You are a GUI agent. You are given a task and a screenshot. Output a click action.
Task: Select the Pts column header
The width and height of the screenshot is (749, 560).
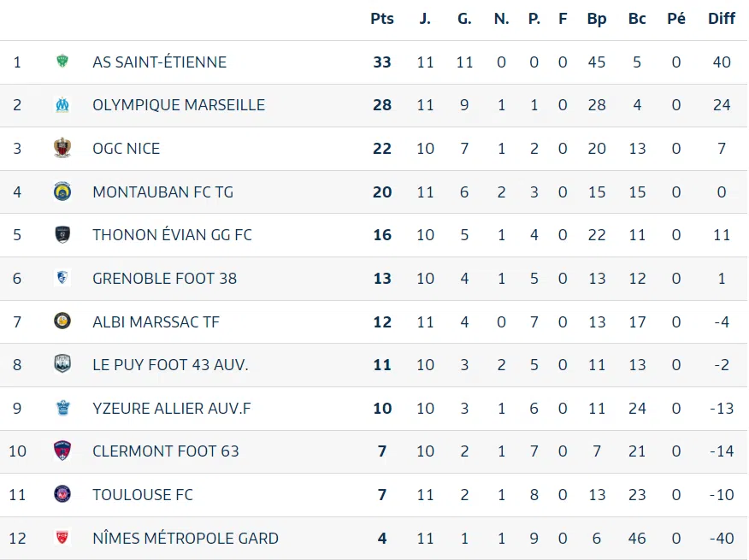point(382,19)
